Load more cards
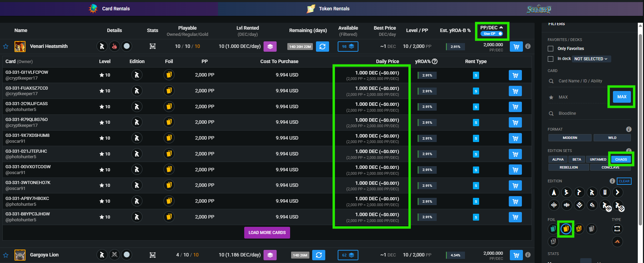 tap(267, 233)
